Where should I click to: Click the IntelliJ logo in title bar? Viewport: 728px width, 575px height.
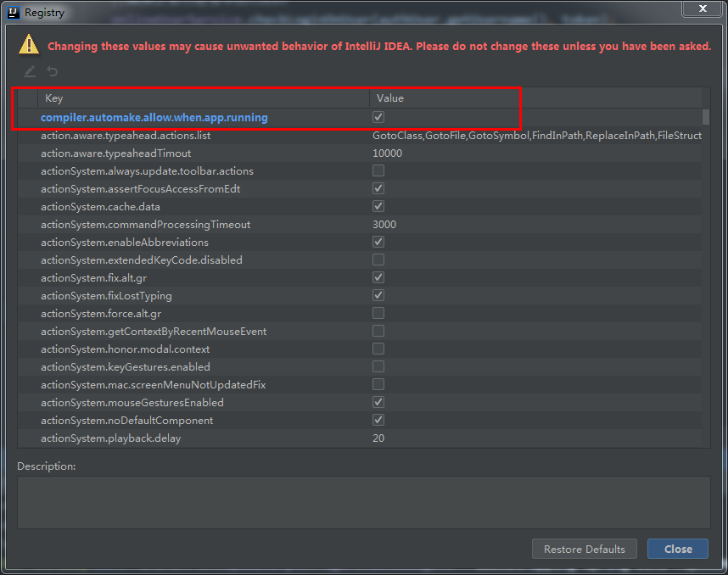coord(14,13)
